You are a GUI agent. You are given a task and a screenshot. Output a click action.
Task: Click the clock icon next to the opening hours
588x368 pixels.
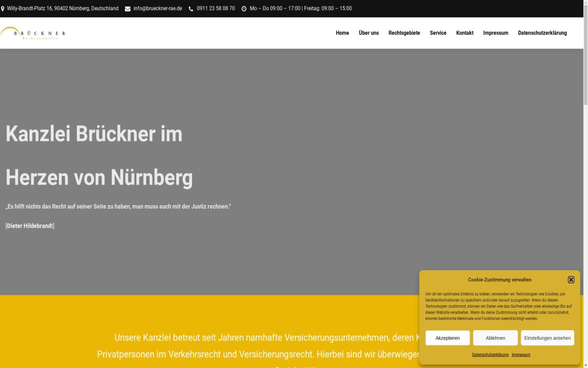point(244,8)
